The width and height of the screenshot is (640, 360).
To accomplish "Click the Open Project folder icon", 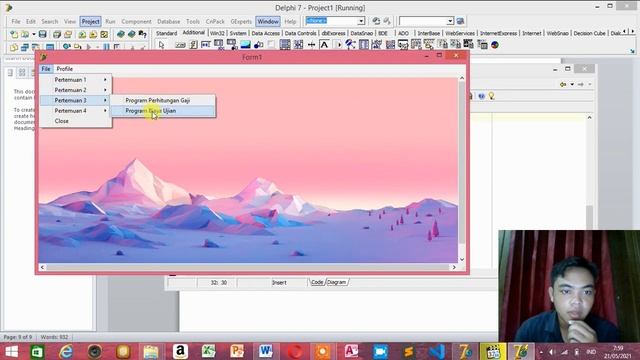I will (68, 35).
